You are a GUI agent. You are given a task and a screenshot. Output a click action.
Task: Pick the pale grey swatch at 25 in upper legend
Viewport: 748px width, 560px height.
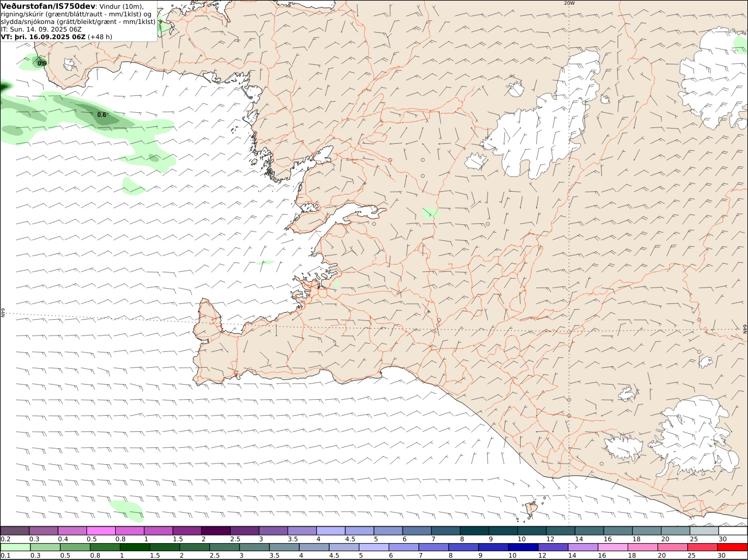pos(704,530)
